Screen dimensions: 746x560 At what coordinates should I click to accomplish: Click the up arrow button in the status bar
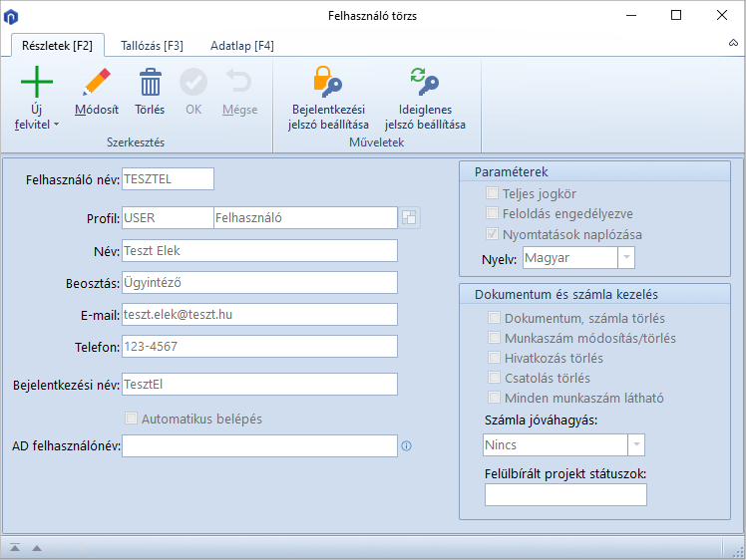click(x=37, y=547)
